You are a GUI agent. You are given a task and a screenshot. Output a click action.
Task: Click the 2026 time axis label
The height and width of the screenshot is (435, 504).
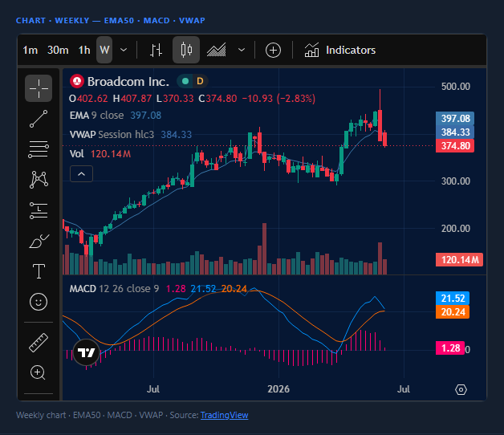tap(278, 389)
